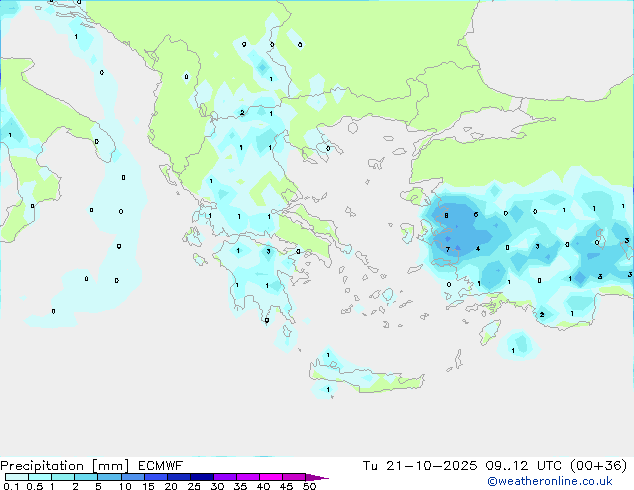Click the 1–2 mm legend color swatch

tap(63, 477)
